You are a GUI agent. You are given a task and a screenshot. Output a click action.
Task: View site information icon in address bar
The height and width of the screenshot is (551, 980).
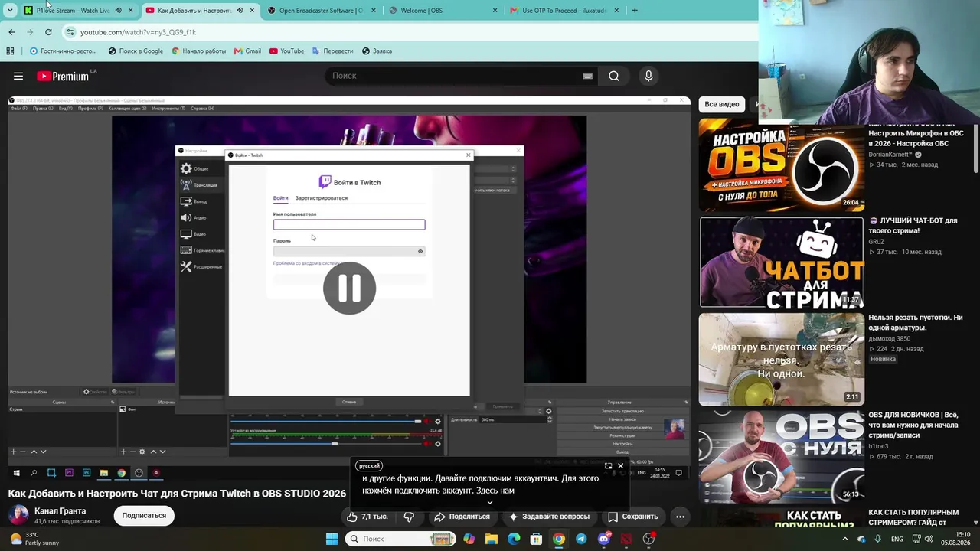coord(70,32)
